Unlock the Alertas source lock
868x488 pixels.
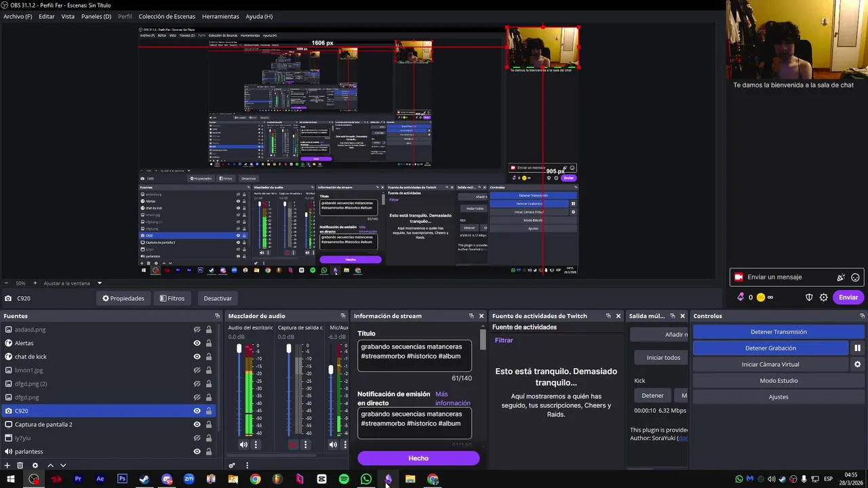pos(208,343)
